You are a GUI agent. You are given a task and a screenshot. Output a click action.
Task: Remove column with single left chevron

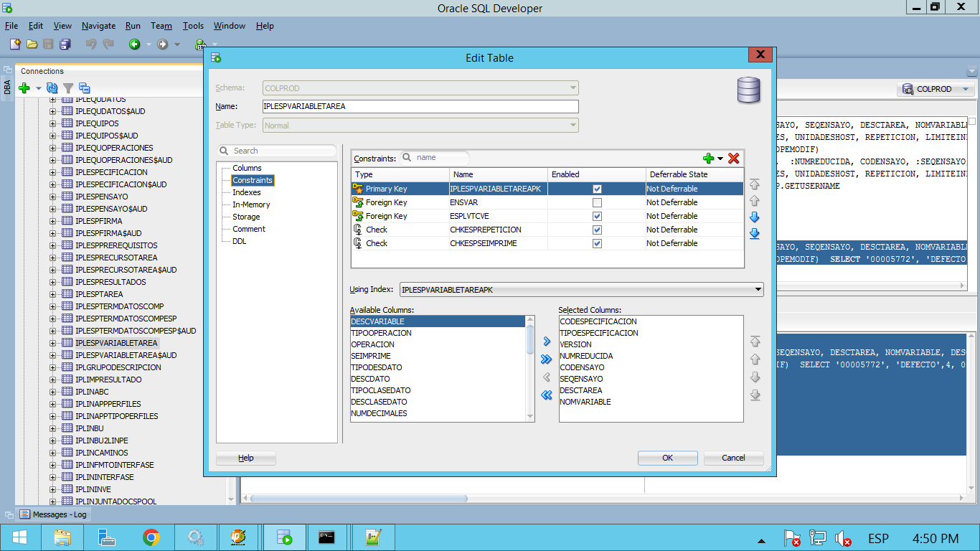coord(547,377)
